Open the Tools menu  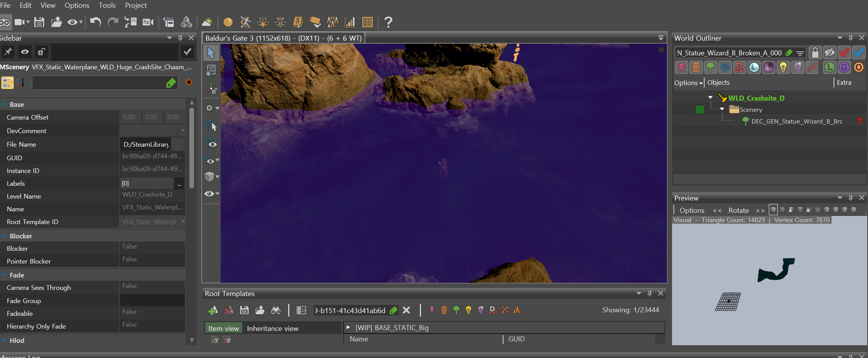coord(107,5)
